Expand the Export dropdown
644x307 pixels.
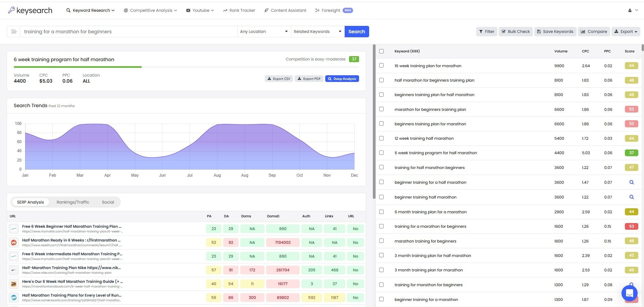click(626, 31)
